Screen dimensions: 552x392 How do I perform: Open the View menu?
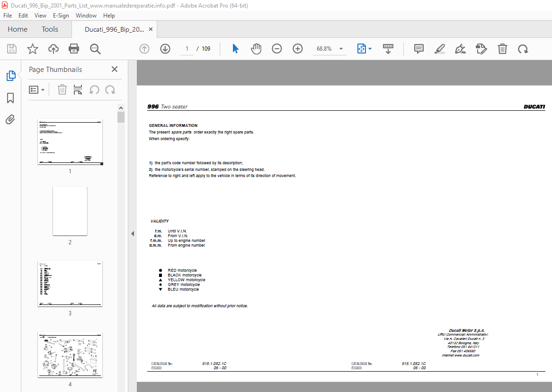(x=40, y=16)
